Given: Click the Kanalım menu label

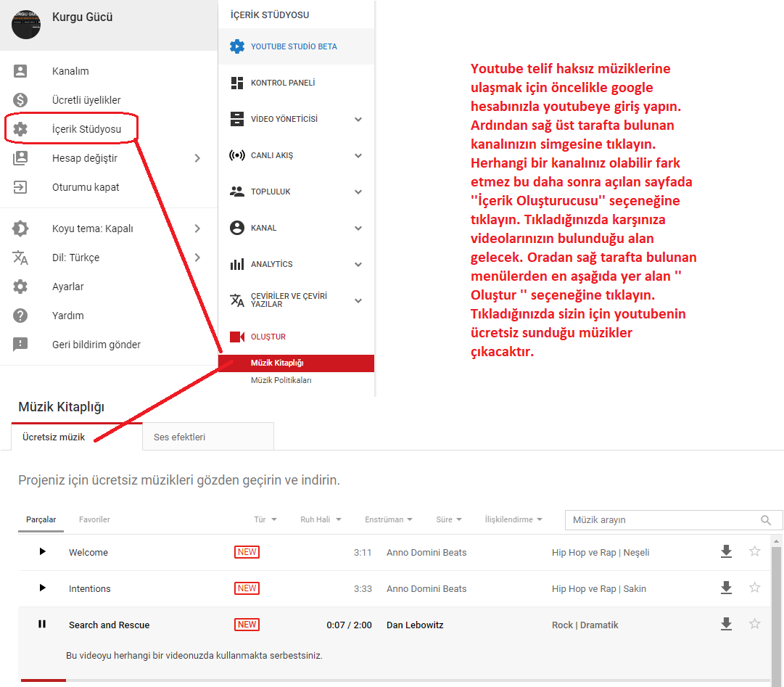Looking at the screenshot, I should [x=70, y=71].
